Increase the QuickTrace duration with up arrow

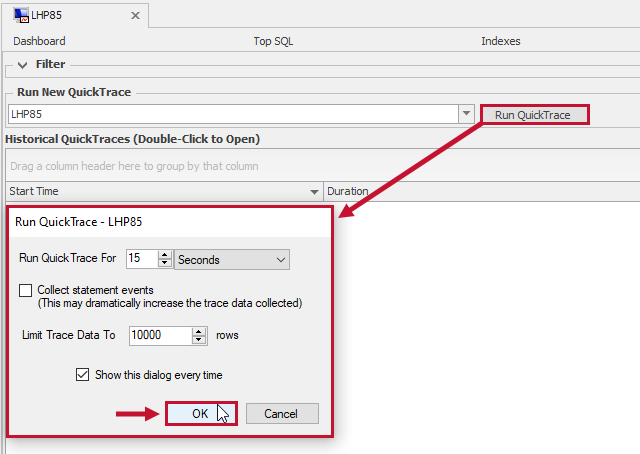pos(164,255)
